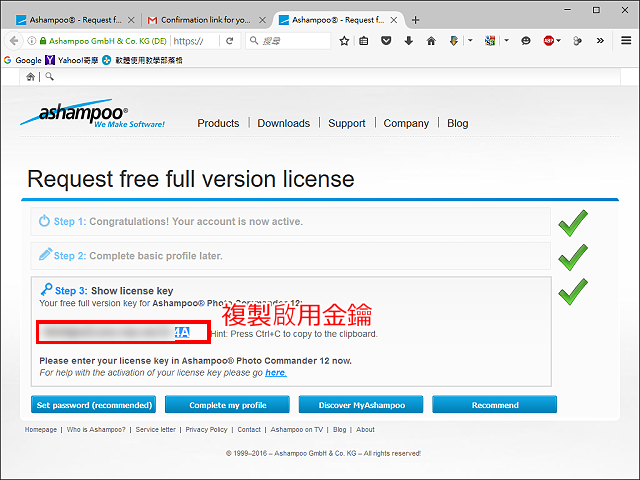The image size is (640, 480).
Task: Click the red ABP adblock icon
Action: coord(549,41)
